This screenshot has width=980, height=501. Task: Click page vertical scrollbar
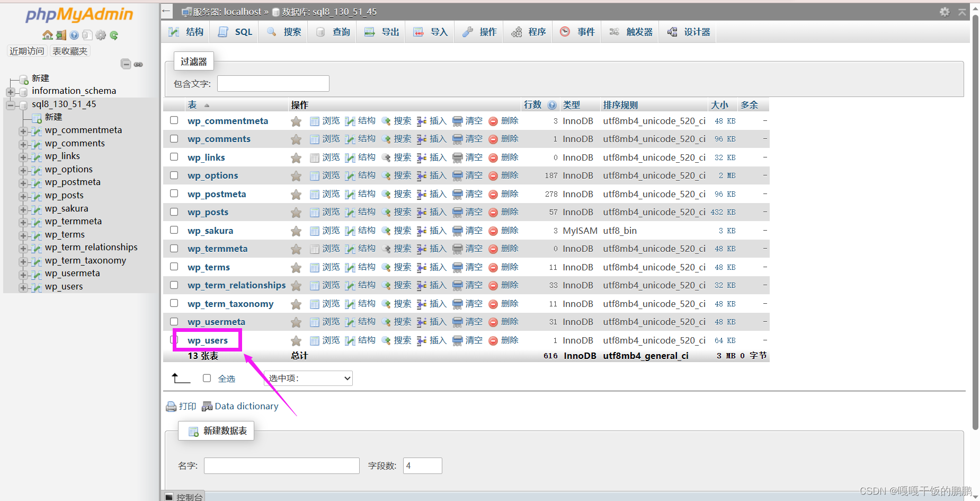click(x=975, y=223)
